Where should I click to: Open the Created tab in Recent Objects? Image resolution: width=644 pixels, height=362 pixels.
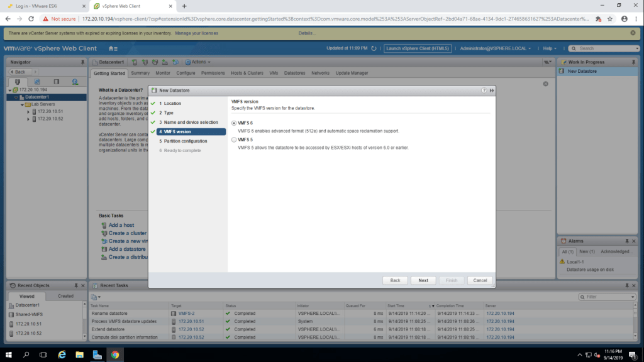pos(65,296)
